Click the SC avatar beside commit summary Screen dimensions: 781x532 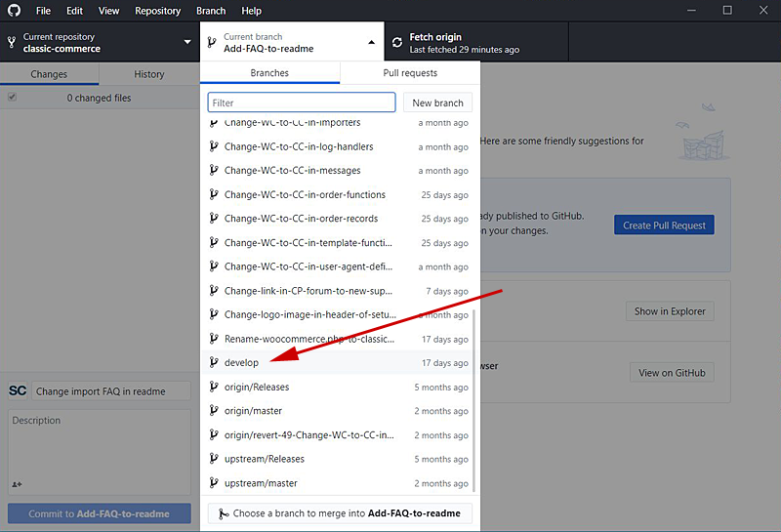tap(18, 391)
